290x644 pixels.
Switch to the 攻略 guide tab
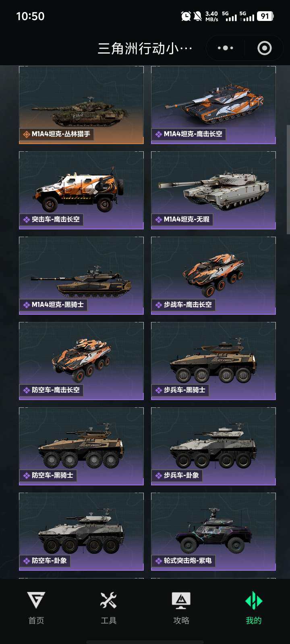point(181,608)
